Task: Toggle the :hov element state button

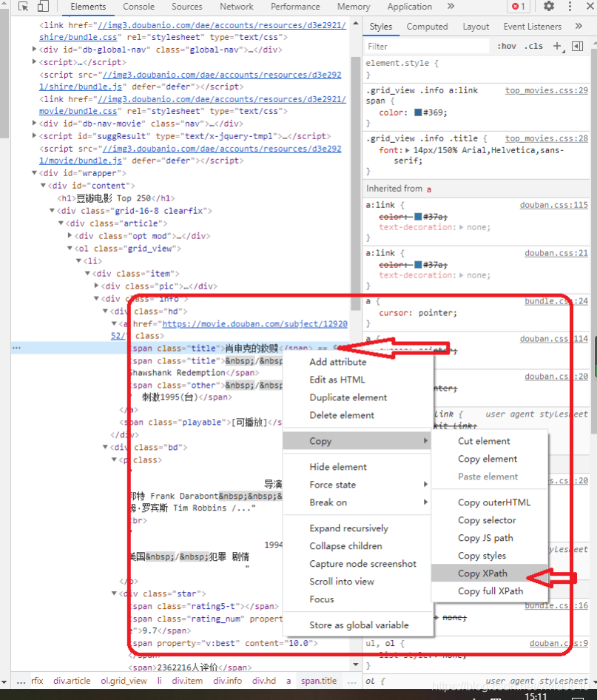Action: click(507, 46)
